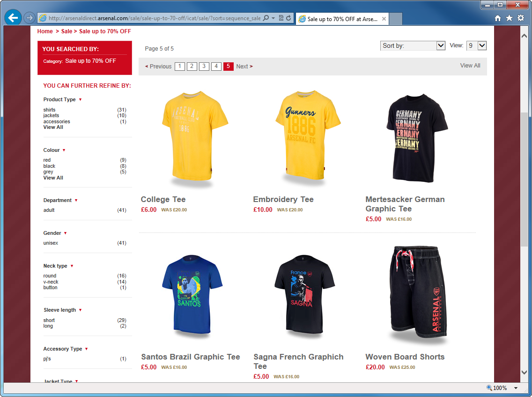Viewport: 532px width, 397px height.
Task: Open the browser Home icon
Action: tap(497, 18)
